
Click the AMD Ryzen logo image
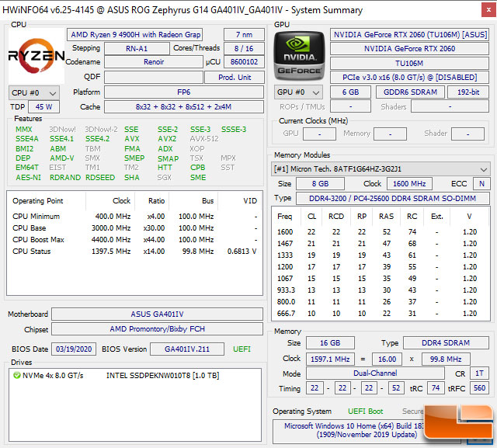tap(36, 56)
